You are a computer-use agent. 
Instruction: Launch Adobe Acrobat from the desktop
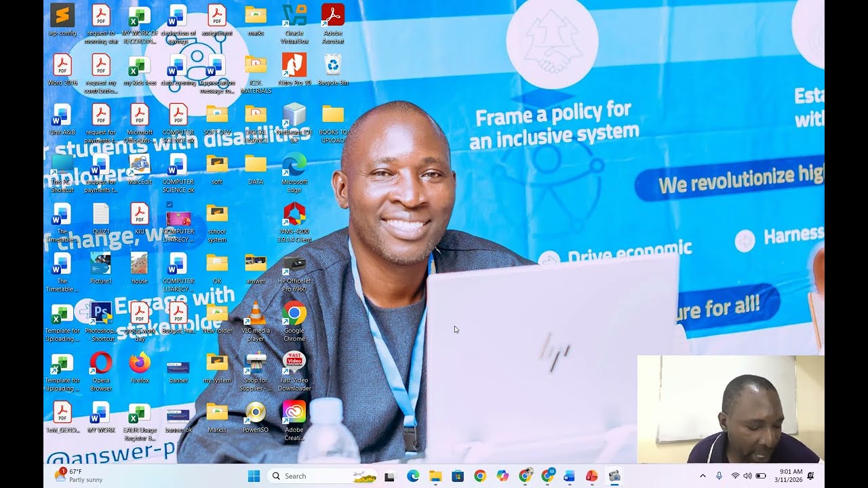333,24
